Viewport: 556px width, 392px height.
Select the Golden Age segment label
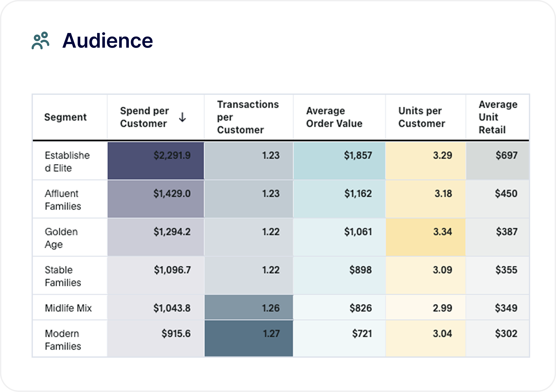tap(61, 238)
